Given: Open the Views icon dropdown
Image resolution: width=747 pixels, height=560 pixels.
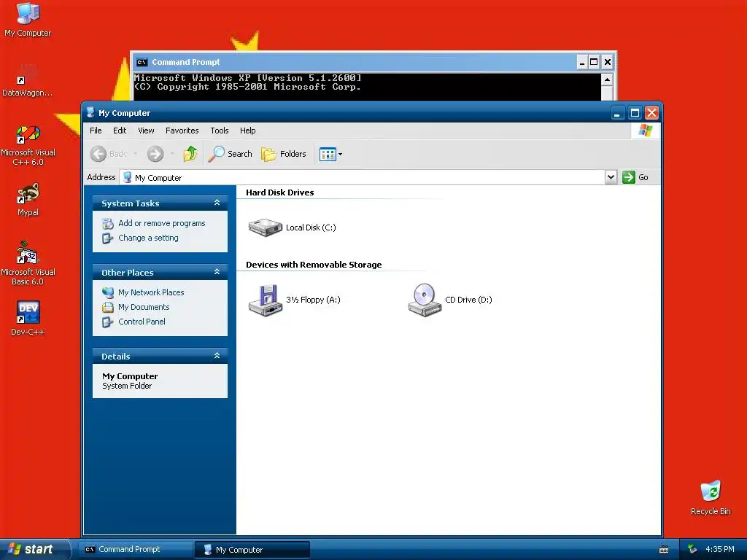Looking at the screenshot, I should point(330,155).
